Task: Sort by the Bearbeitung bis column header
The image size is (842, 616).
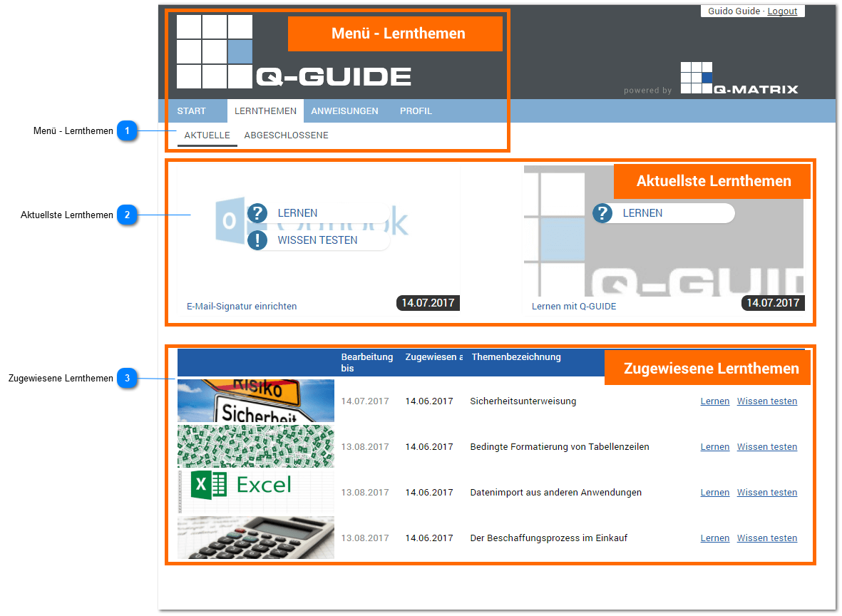Action: pyautogui.click(x=366, y=362)
